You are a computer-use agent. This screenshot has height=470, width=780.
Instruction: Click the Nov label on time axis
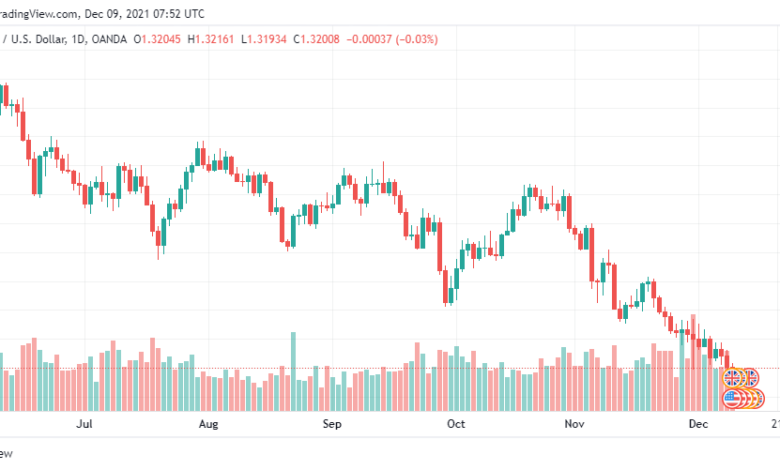click(x=574, y=424)
